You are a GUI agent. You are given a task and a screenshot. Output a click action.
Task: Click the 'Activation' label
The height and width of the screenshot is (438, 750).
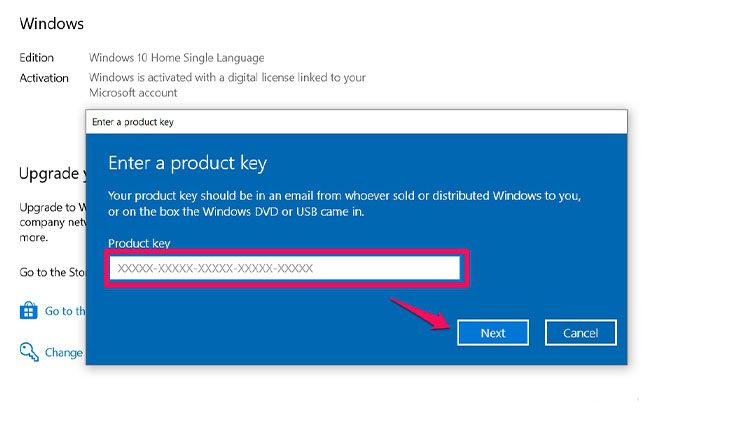click(x=44, y=78)
